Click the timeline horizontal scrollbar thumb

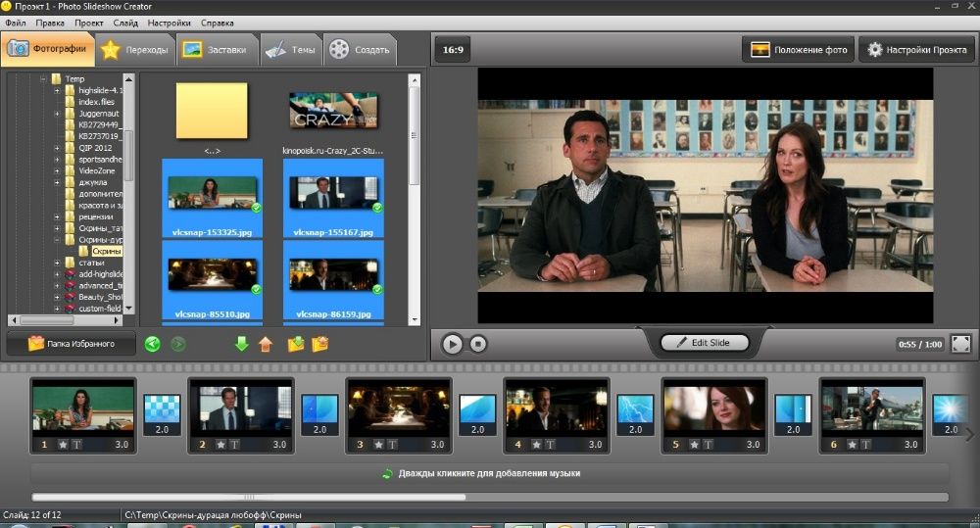[249, 498]
